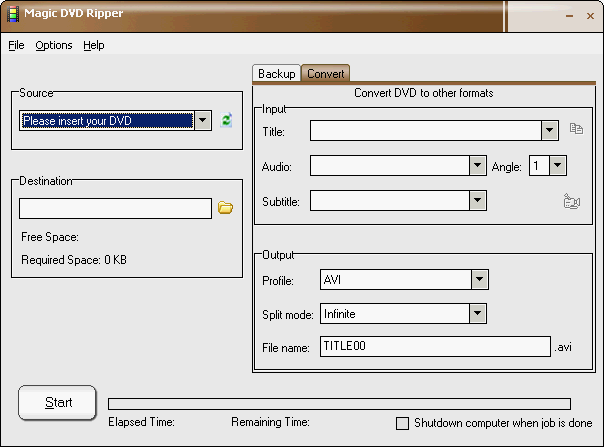The height and width of the screenshot is (447, 604).
Task: Click the refresh DVD source icon
Action: pos(226,120)
